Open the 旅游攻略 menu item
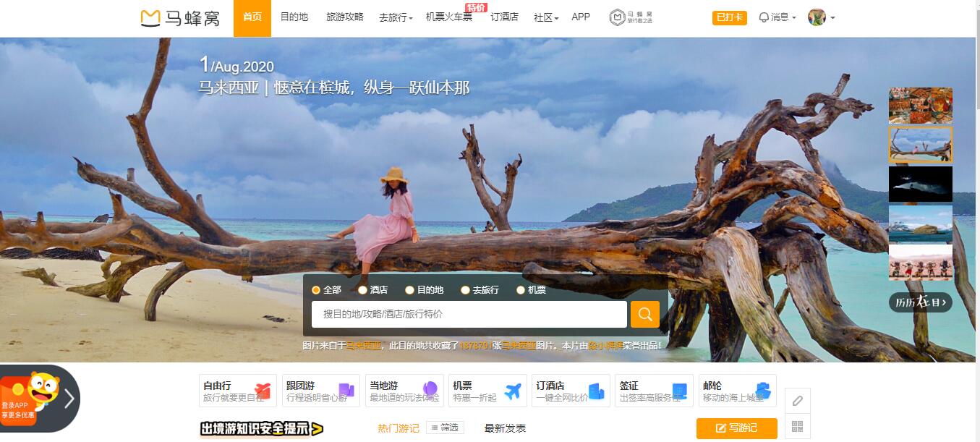Viewport: 980px width, 442px height. tap(345, 17)
